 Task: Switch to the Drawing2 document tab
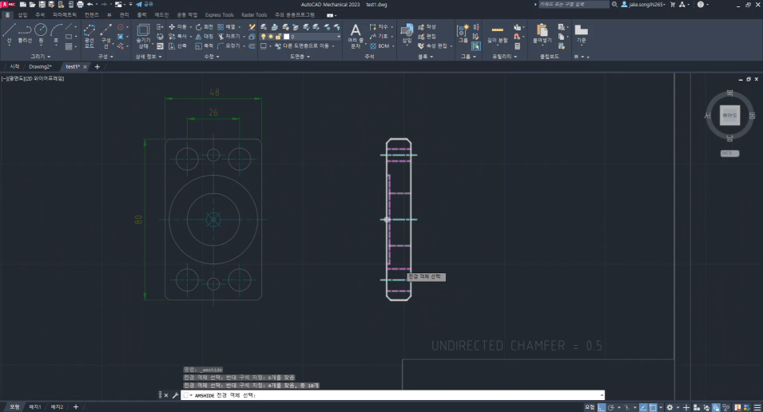(40, 67)
